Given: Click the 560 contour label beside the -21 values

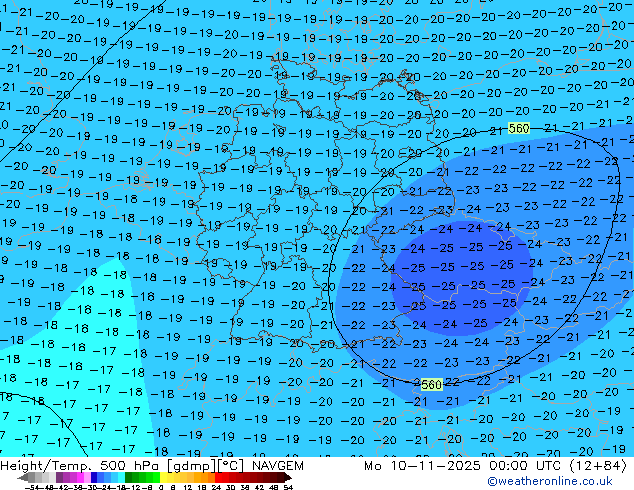Looking at the screenshot, I should click(519, 129).
